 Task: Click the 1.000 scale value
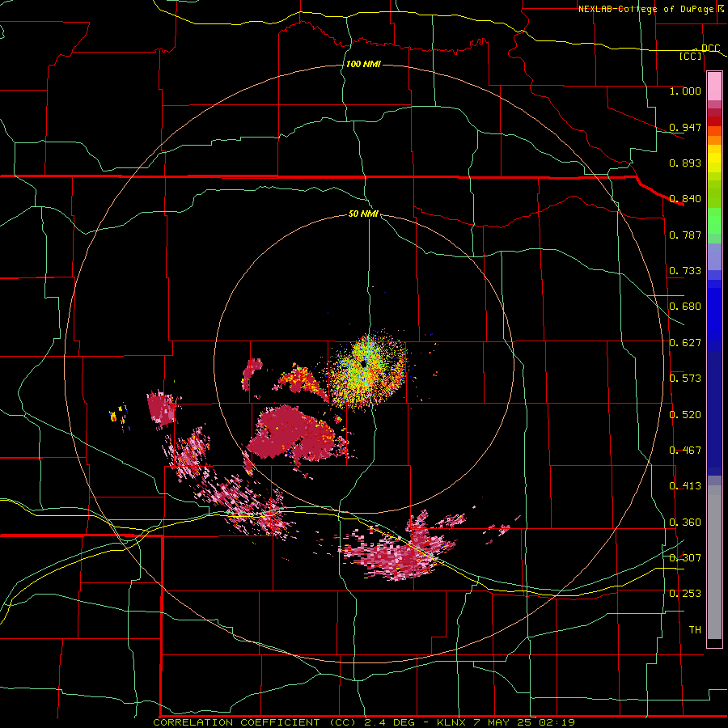point(685,91)
